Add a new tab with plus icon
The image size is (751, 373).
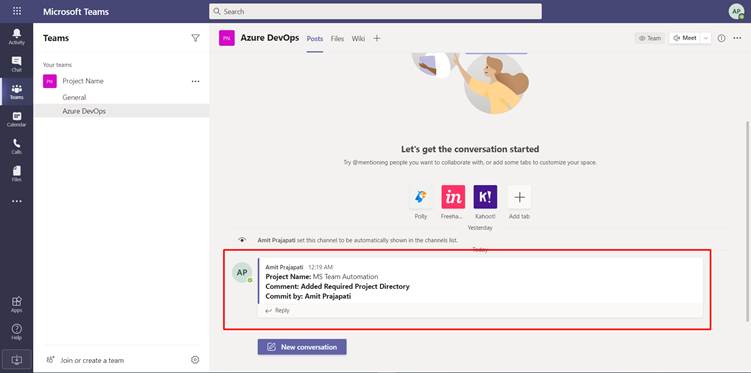tap(377, 38)
